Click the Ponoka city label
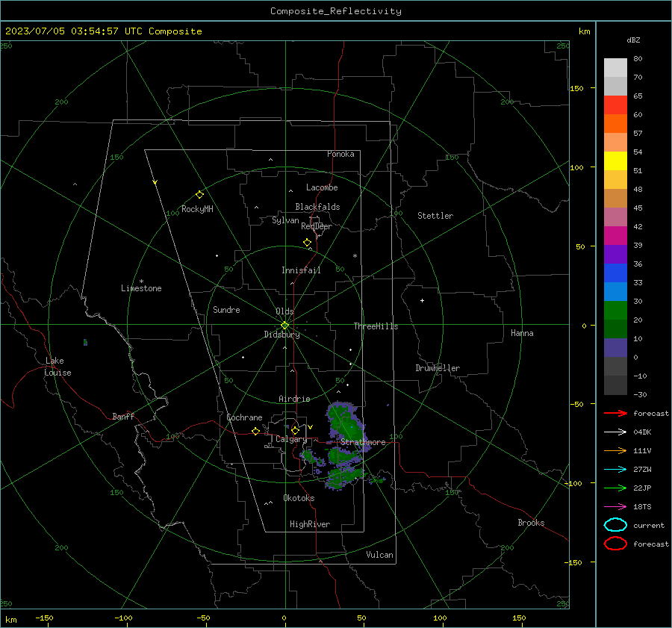This screenshot has width=672, height=628. (340, 154)
